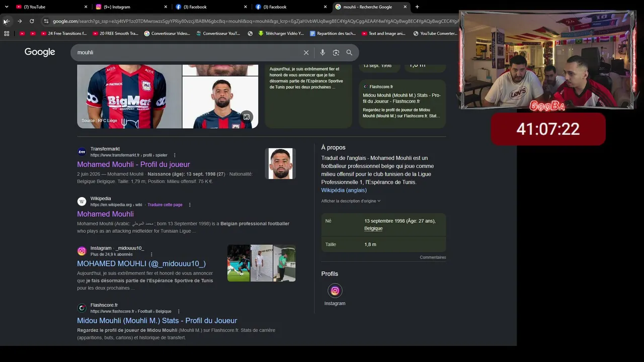Search by image with Google Lens

336,52
